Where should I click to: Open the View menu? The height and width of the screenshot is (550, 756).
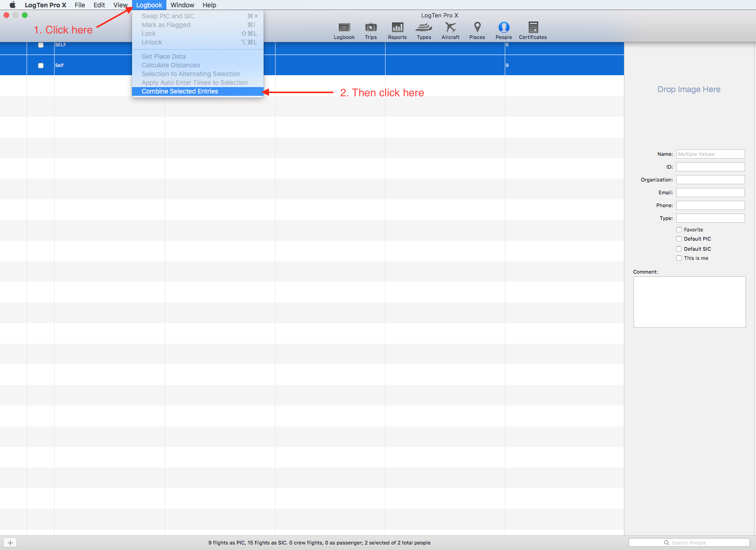120,5
